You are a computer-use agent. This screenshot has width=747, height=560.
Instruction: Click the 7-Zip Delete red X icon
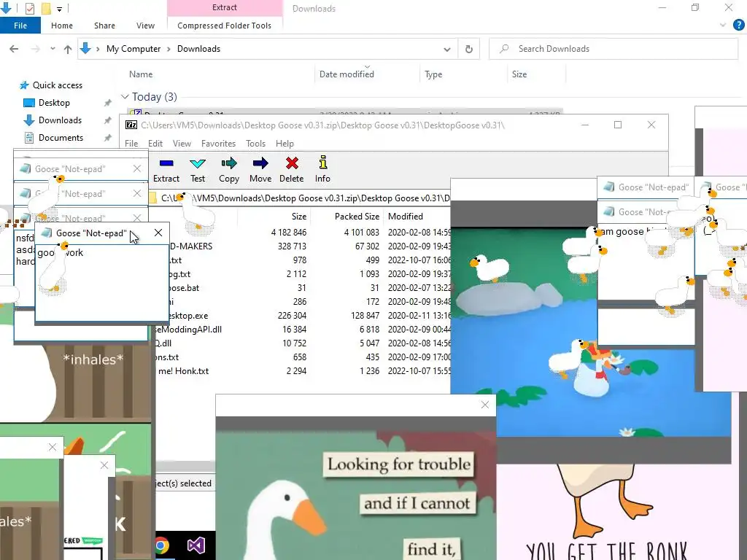pyautogui.click(x=292, y=163)
